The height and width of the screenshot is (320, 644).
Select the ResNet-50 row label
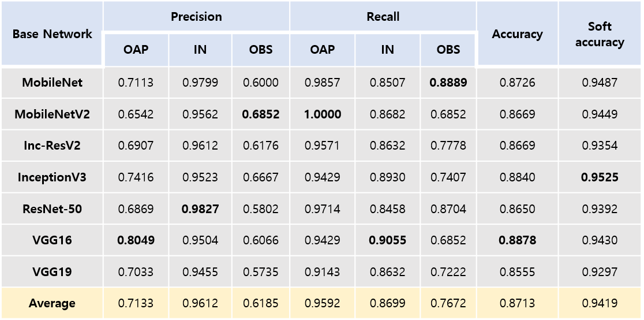(x=52, y=209)
